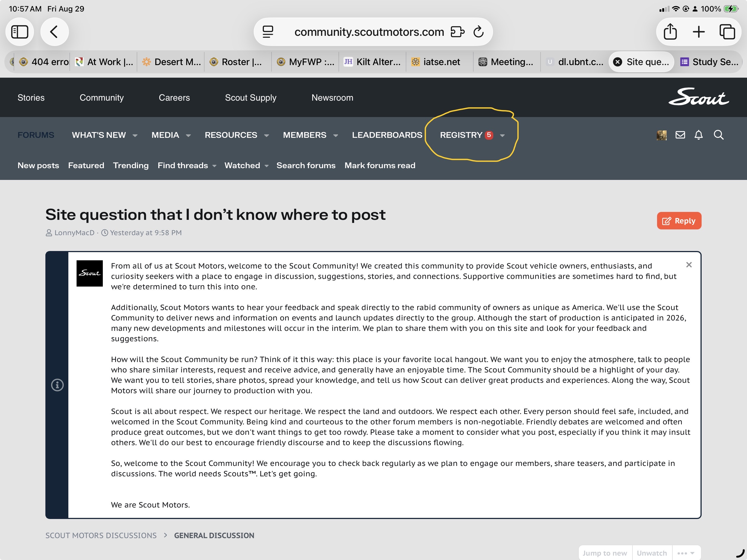Dismiss the welcome notice with X
Viewport: 747px width, 560px height.
pos(689,265)
